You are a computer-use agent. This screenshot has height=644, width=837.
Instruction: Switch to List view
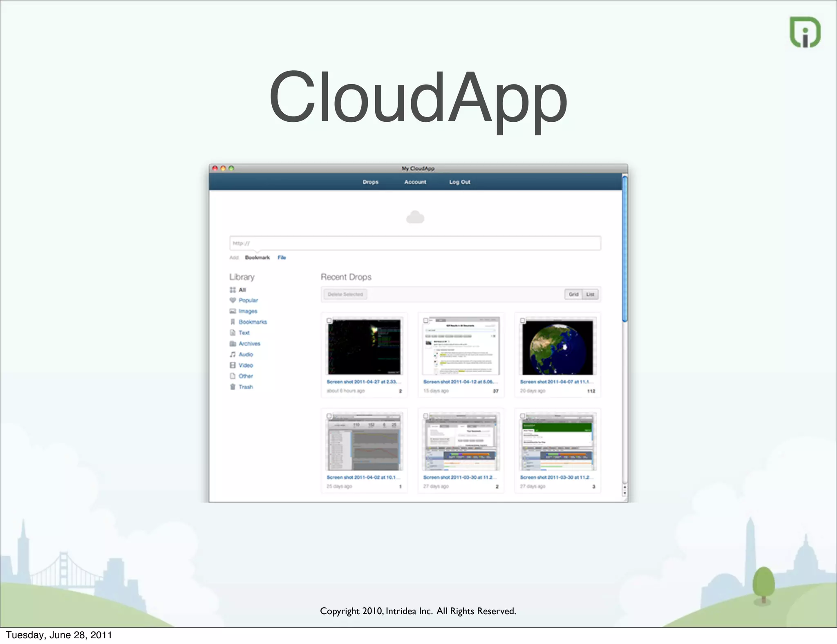coord(591,294)
